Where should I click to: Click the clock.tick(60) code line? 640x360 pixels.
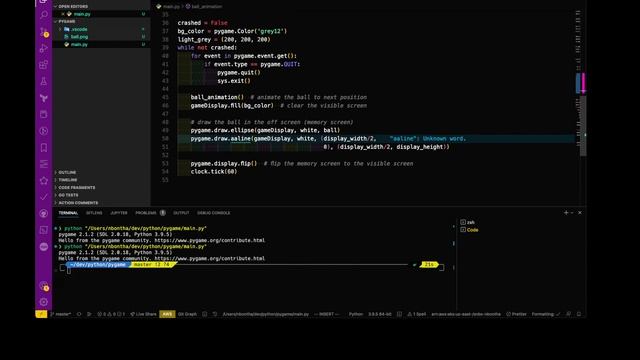click(x=213, y=172)
